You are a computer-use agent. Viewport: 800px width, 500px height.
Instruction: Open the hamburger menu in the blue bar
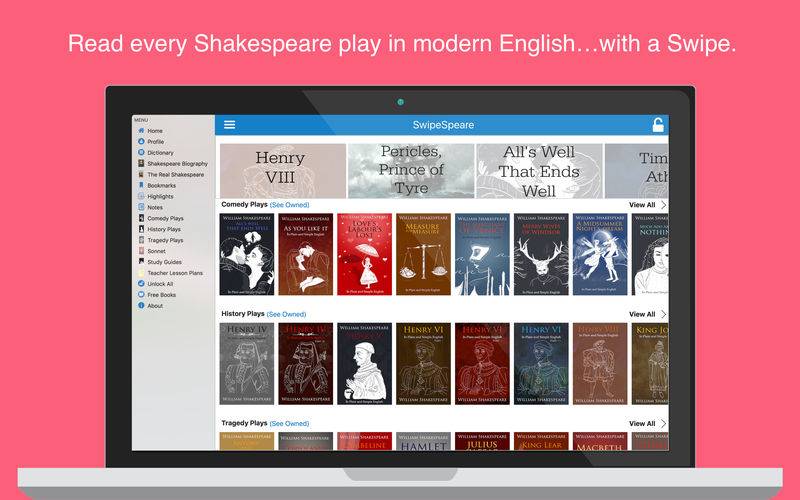pos(230,125)
